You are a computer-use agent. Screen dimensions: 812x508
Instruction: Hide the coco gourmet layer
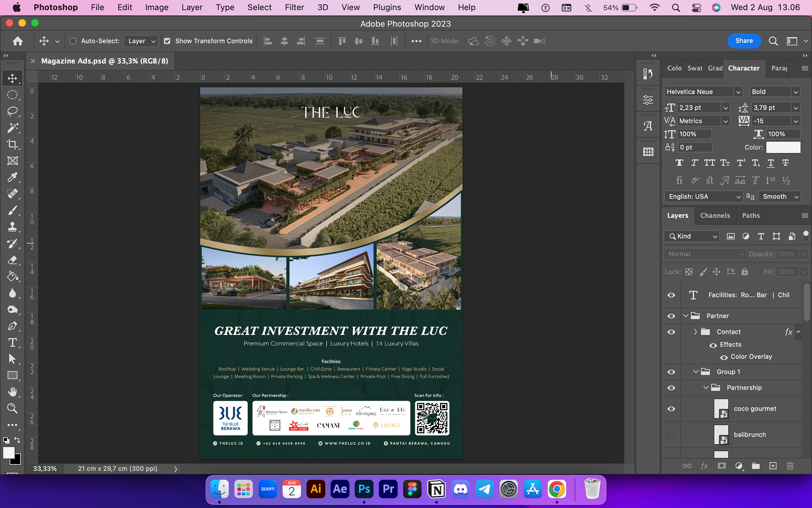tap(671, 409)
